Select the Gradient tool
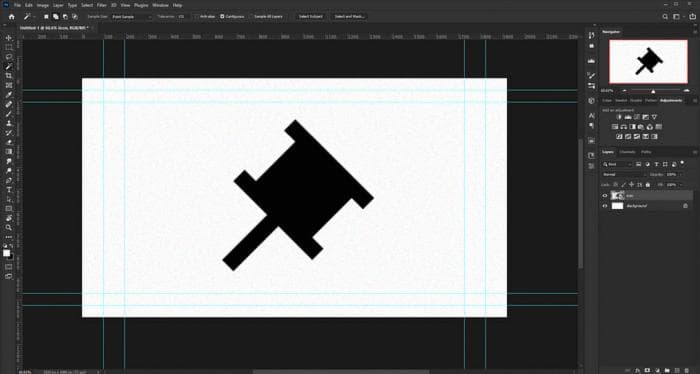Viewport: 700px width, 374px height. [8, 152]
